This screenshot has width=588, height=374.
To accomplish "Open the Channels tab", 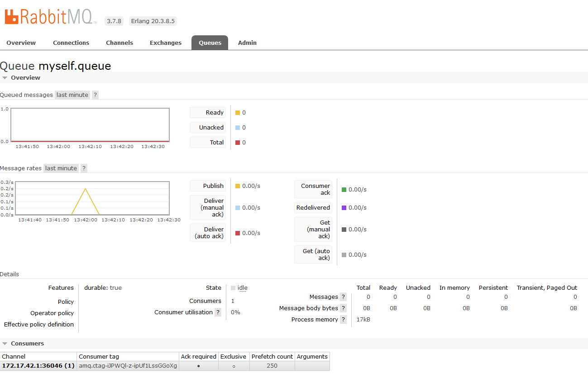I will (x=120, y=43).
